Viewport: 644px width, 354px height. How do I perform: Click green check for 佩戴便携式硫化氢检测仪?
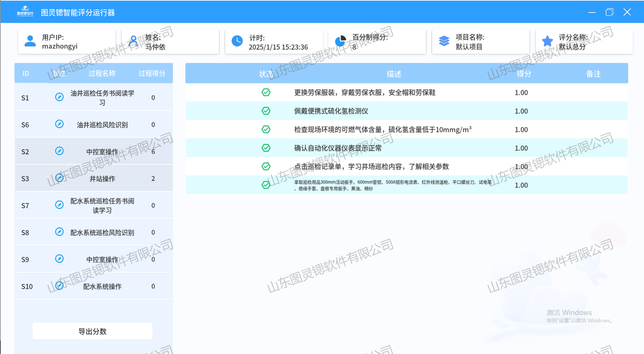coord(266,111)
